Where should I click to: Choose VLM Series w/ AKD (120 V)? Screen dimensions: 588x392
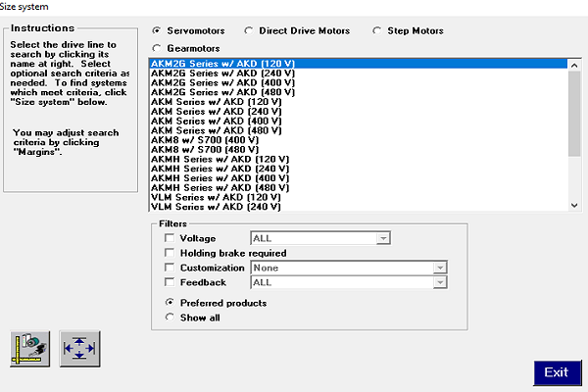pyautogui.click(x=359, y=197)
